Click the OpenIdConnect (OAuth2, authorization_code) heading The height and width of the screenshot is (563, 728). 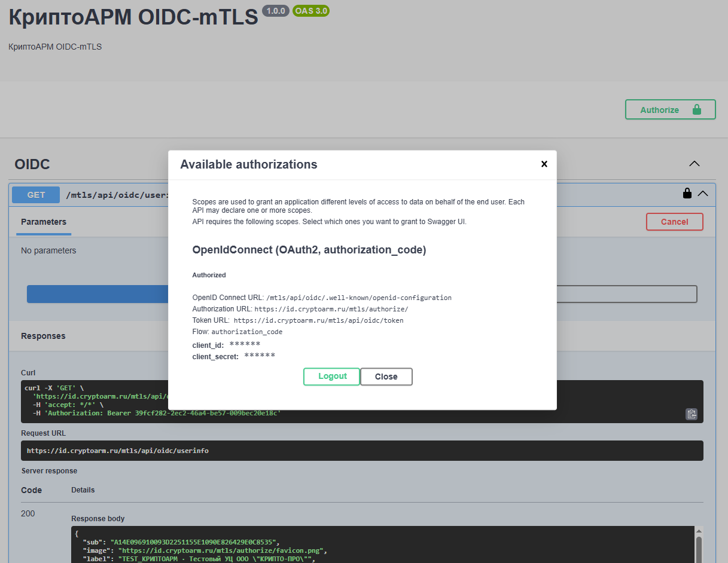coord(309,250)
